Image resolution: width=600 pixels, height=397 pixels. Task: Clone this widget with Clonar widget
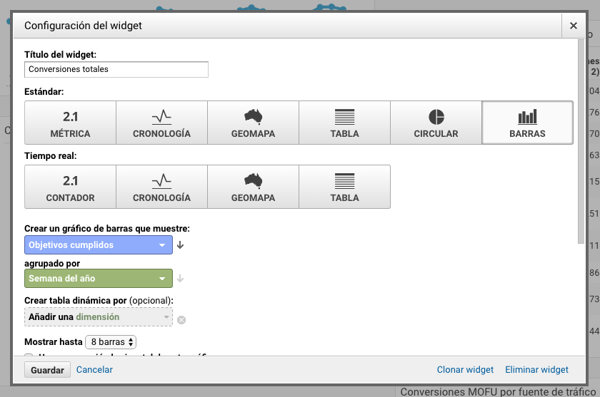465,370
